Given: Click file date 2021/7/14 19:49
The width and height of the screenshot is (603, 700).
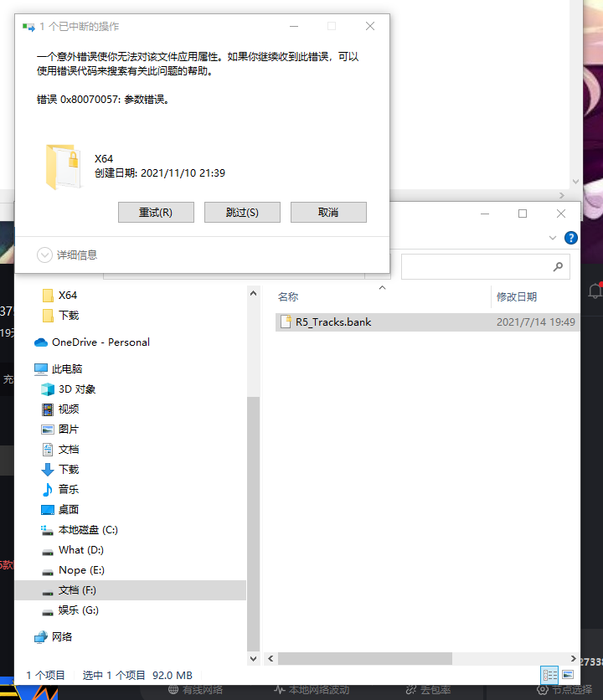Looking at the screenshot, I should (536, 322).
